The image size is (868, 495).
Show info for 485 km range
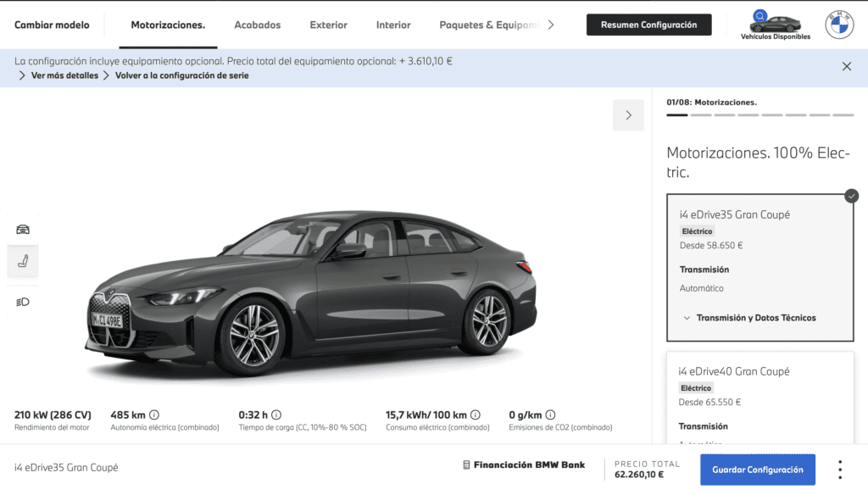point(154,414)
